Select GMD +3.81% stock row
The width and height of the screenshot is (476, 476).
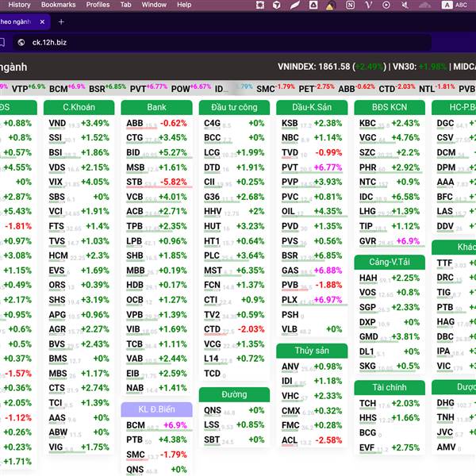pos(390,337)
